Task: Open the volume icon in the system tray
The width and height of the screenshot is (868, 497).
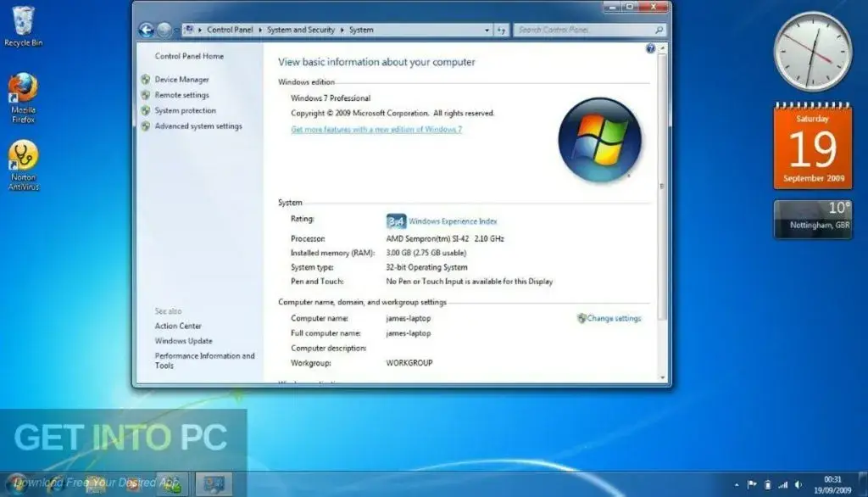Action: (x=798, y=485)
